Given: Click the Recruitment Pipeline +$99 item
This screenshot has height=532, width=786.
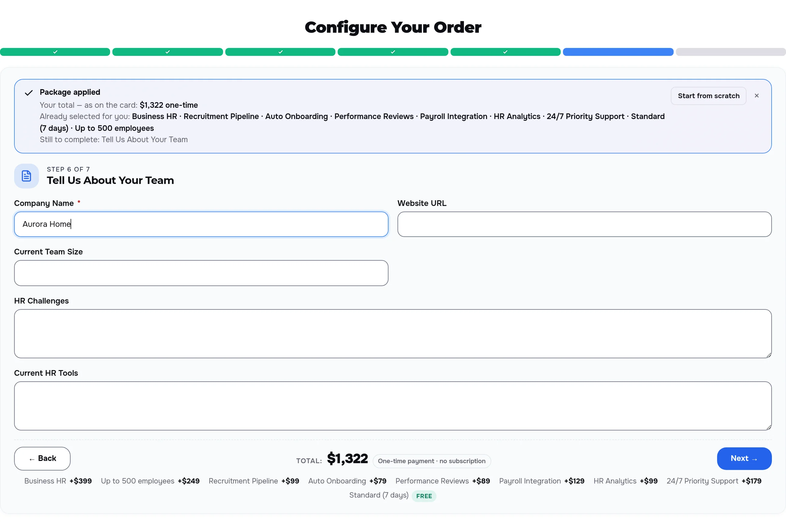Looking at the screenshot, I should tap(254, 481).
